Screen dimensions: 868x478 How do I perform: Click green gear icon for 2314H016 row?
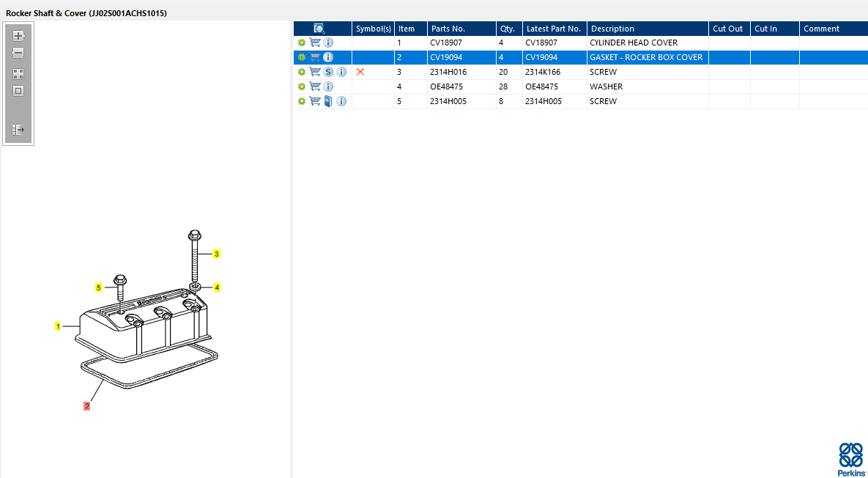[x=302, y=72]
